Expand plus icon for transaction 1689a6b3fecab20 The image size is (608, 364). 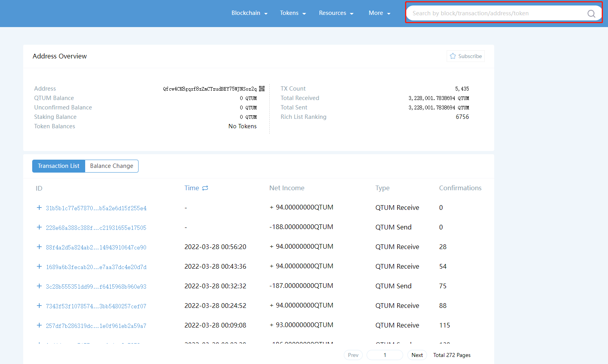coord(39,266)
